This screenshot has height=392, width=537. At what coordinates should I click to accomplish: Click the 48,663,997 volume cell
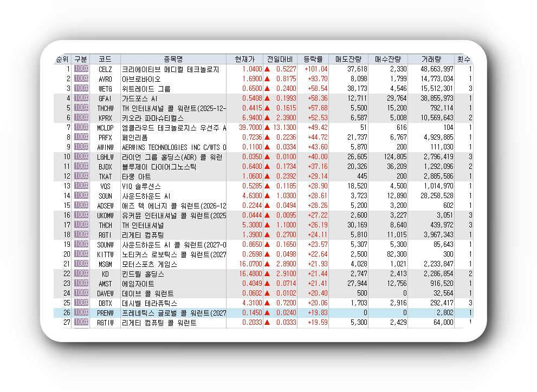[x=437, y=69]
